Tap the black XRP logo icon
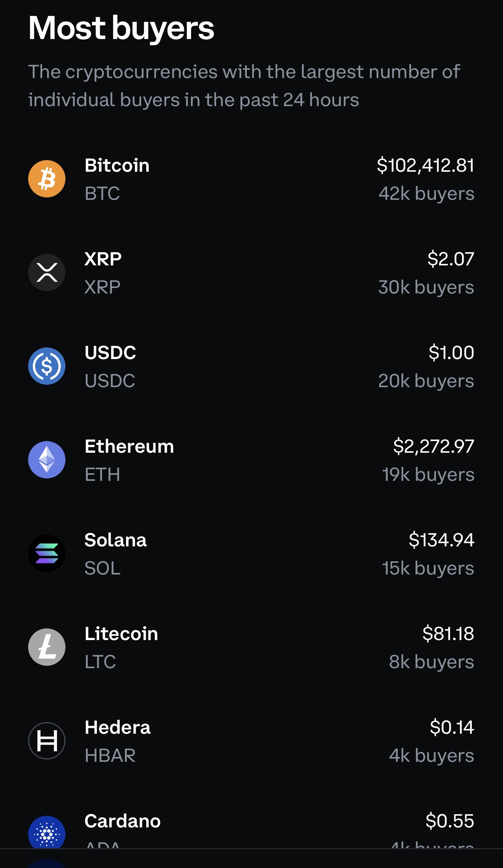The image size is (503, 868). pyautogui.click(x=47, y=272)
